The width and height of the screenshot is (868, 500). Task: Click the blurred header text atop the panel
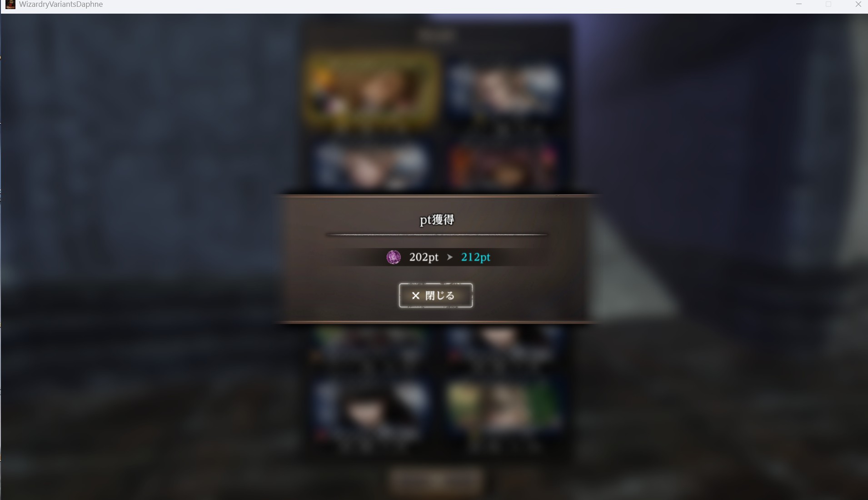pos(436,35)
